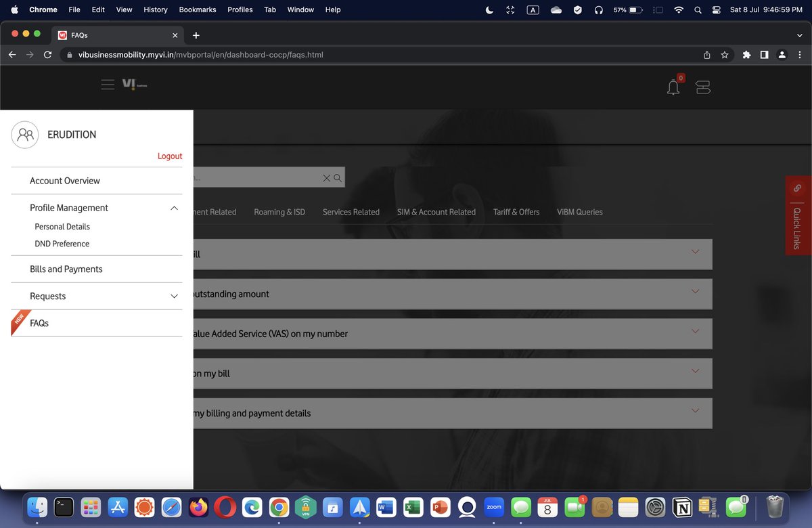Click the Vi logo in the header

pos(134,85)
